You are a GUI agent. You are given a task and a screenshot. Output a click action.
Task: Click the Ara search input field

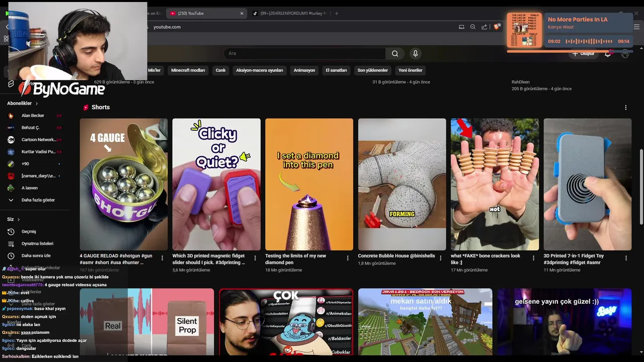(x=304, y=53)
